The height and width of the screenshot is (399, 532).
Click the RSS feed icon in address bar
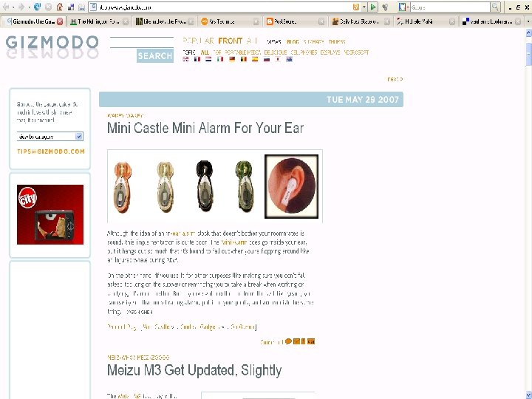[356, 7]
